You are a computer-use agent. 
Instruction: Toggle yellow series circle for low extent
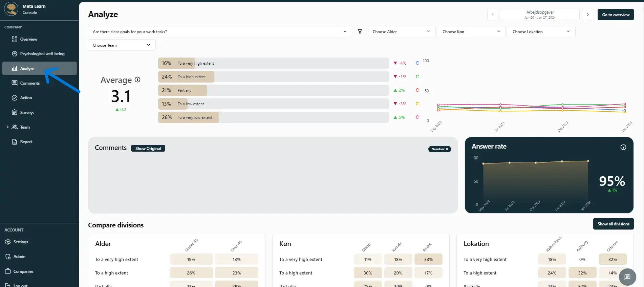coord(417,104)
